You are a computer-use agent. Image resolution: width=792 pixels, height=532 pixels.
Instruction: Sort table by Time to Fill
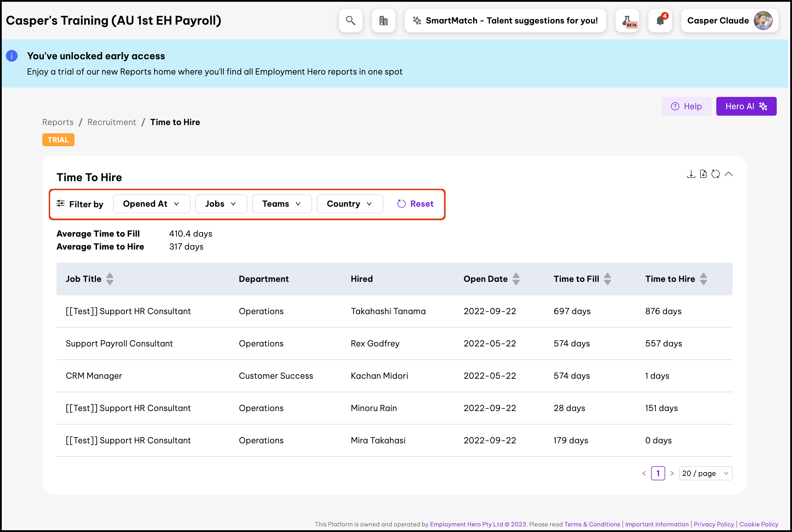coord(607,279)
